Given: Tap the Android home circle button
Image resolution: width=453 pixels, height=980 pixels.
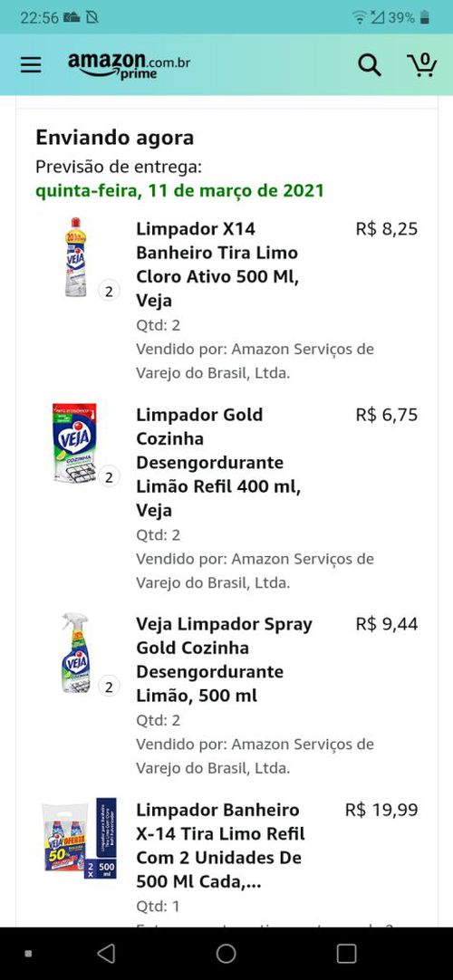Looking at the screenshot, I should click(x=226, y=953).
